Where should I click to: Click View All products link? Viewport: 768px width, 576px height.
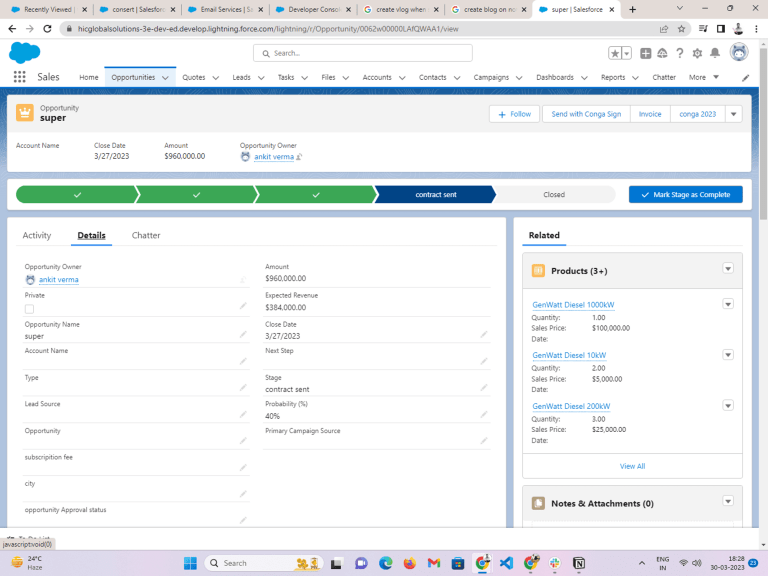pos(632,466)
